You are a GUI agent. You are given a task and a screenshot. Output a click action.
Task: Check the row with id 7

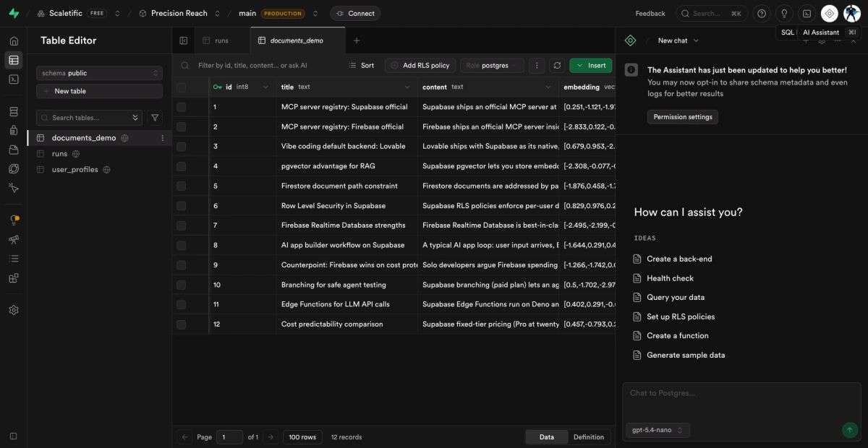click(181, 225)
